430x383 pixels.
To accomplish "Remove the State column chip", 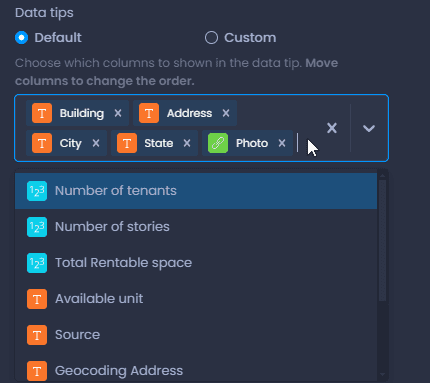I will click(187, 143).
